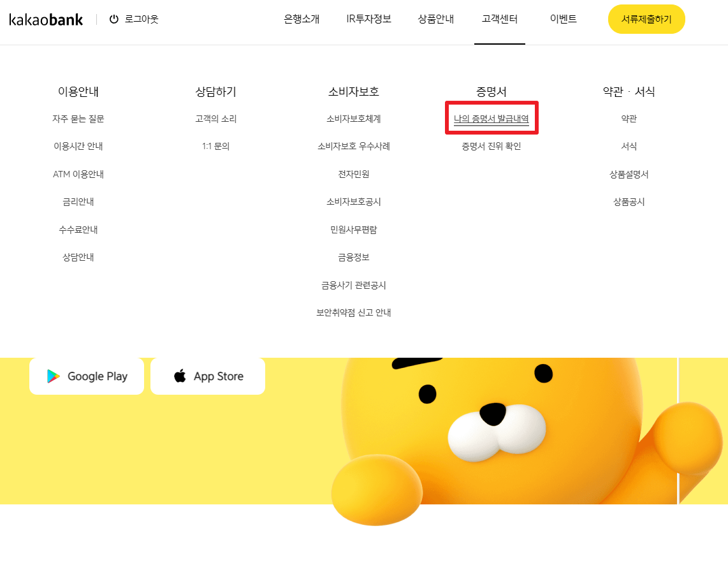Go to the 이벤트 menu

(564, 19)
